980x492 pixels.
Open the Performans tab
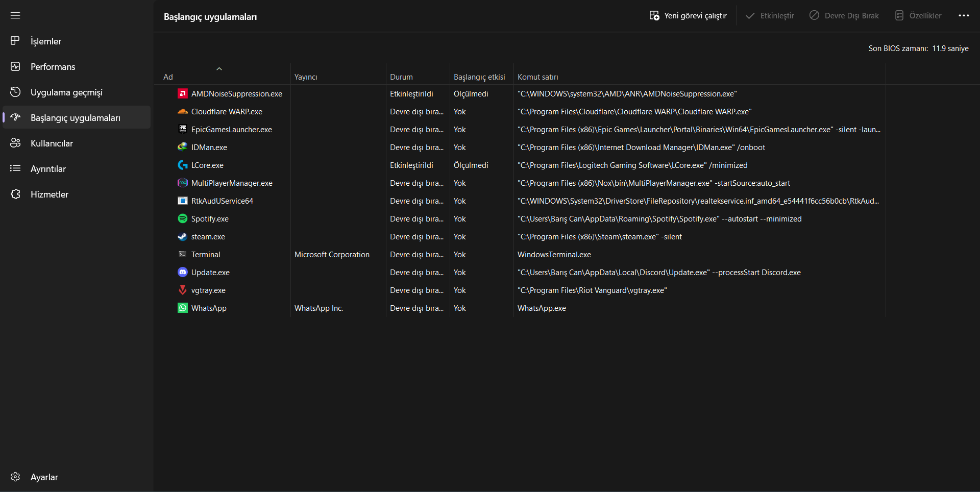[53, 66]
